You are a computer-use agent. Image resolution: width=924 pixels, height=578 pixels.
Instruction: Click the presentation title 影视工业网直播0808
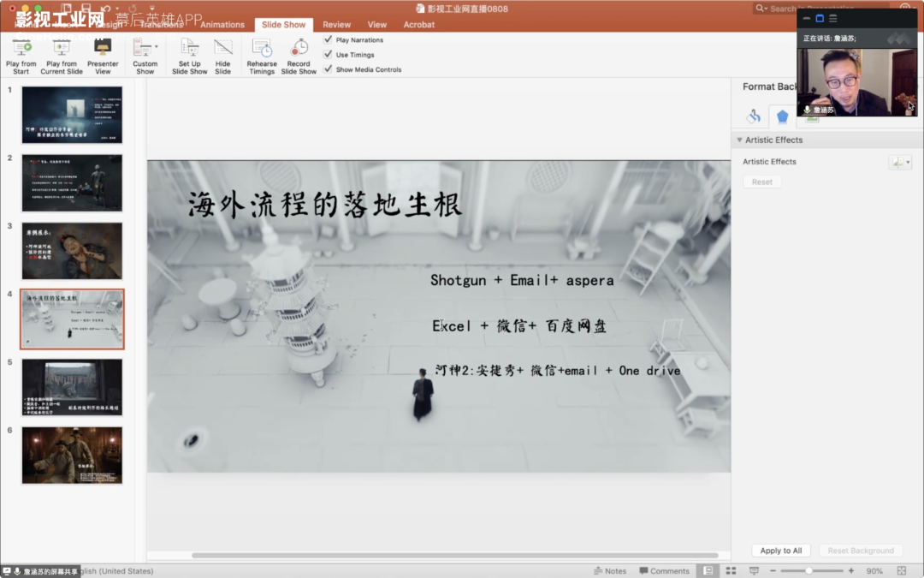467,9
